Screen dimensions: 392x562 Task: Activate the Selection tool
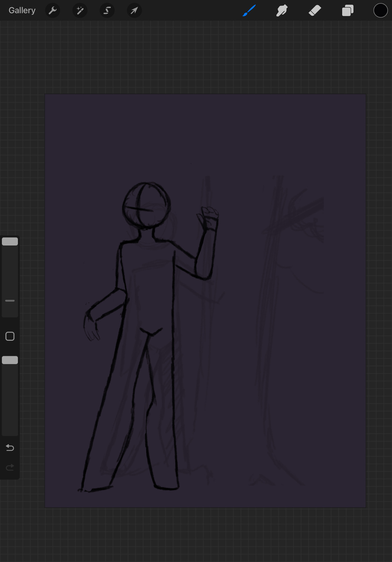pos(107,10)
